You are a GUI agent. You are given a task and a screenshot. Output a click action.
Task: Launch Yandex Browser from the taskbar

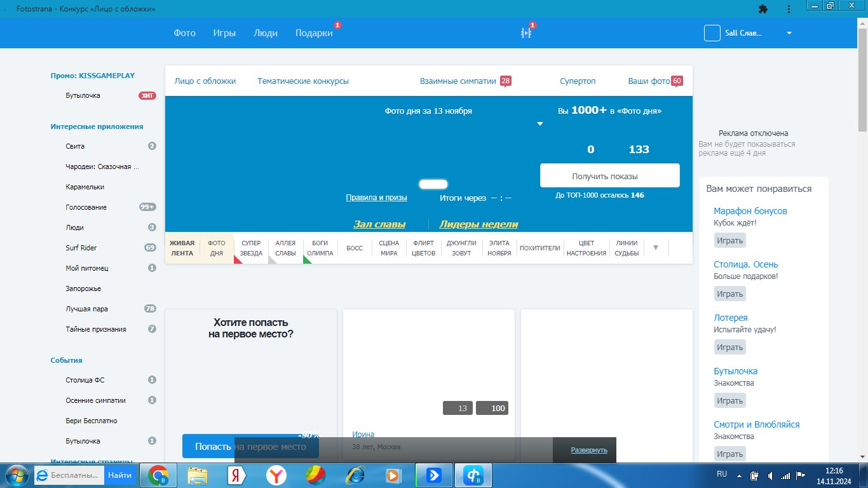(x=276, y=475)
